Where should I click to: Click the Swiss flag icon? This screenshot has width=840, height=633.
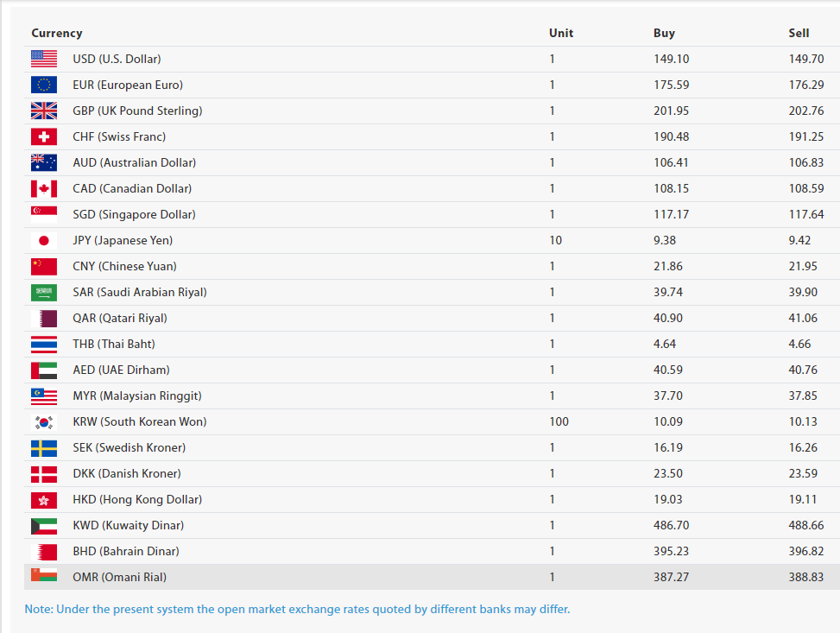click(44, 136)
